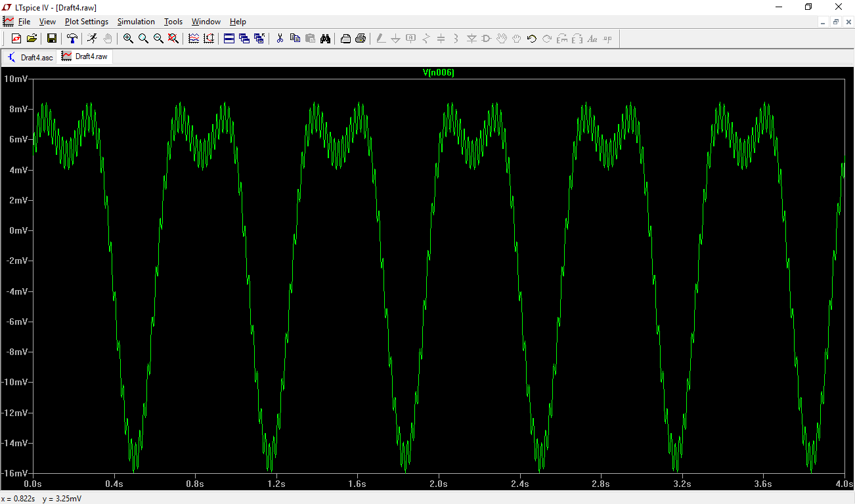Screen dimensions: 855x504
Task: Click the V(n006) trace label
Action: 438,73
